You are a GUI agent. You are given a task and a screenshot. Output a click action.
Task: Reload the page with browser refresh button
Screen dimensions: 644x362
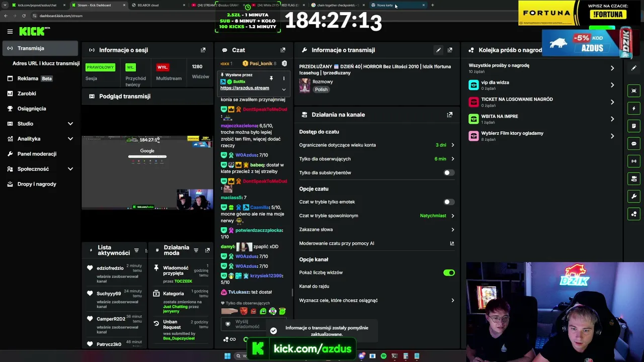click(x=24, y=16)
